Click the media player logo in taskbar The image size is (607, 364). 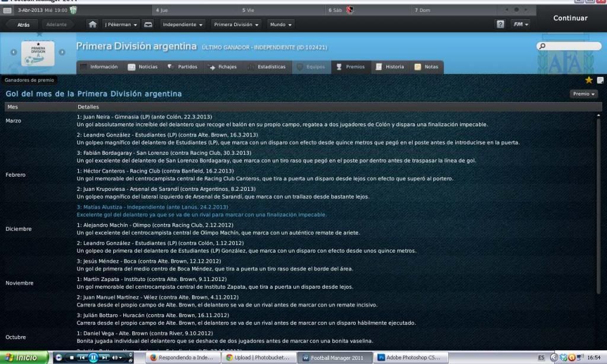point(59,358)
